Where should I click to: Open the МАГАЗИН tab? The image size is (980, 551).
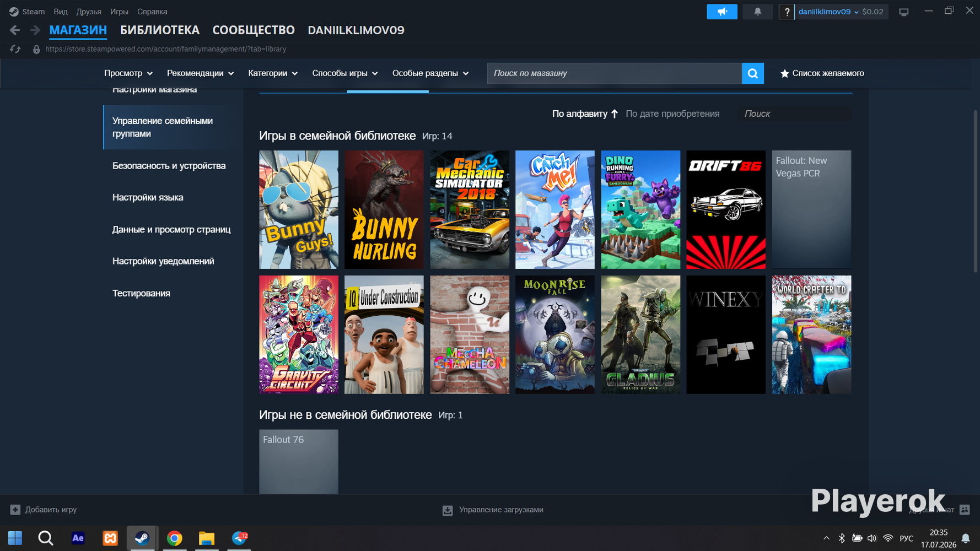78,30
